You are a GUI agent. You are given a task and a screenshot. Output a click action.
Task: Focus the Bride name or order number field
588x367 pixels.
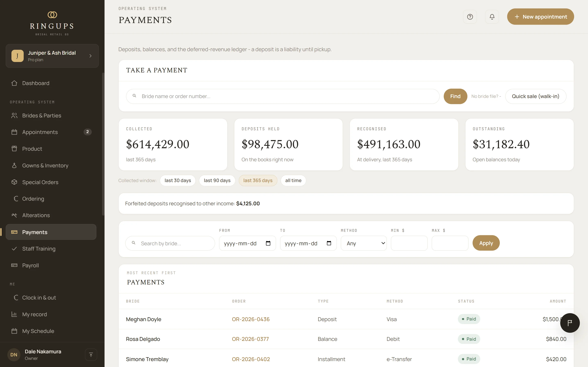[283, 96]
